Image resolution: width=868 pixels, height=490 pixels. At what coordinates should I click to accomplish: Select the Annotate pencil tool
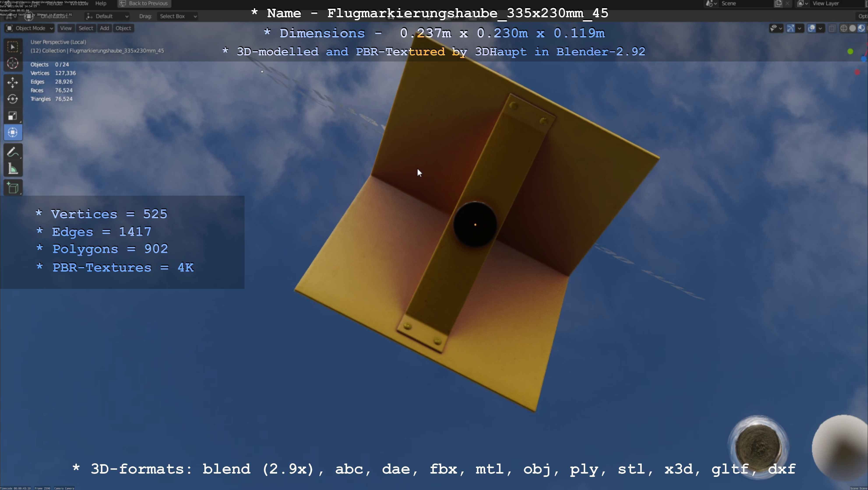click(13, 152)
